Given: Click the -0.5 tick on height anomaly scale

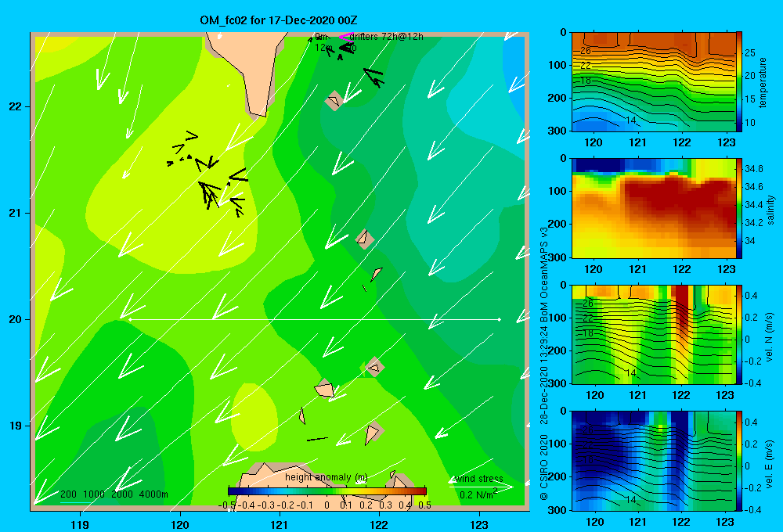Looking at the screenshot, I should 227,505.
